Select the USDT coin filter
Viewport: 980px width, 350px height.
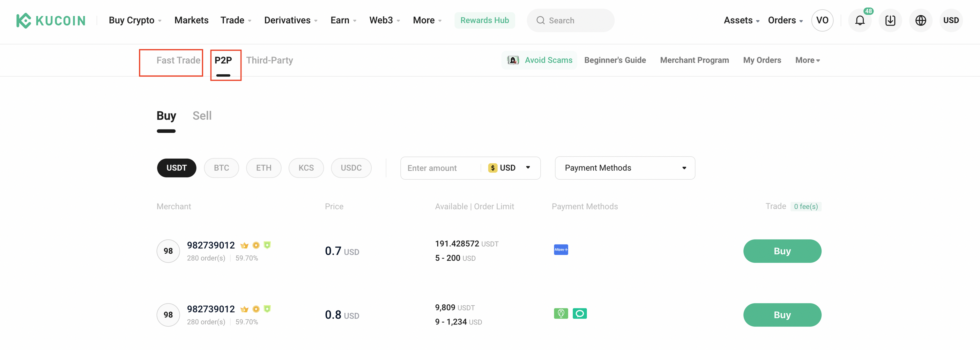176,168
